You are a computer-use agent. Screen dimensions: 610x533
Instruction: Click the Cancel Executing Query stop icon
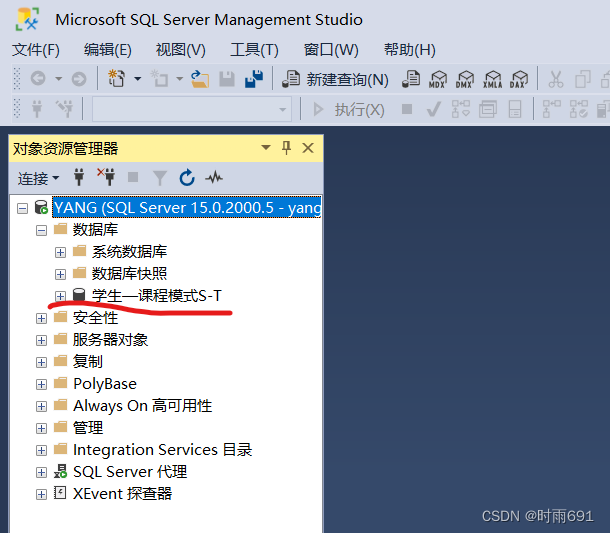(x=407, y=109)
